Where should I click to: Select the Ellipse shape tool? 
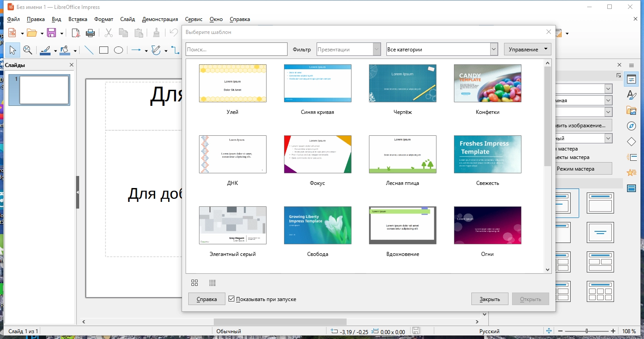(x=119, y=50)
